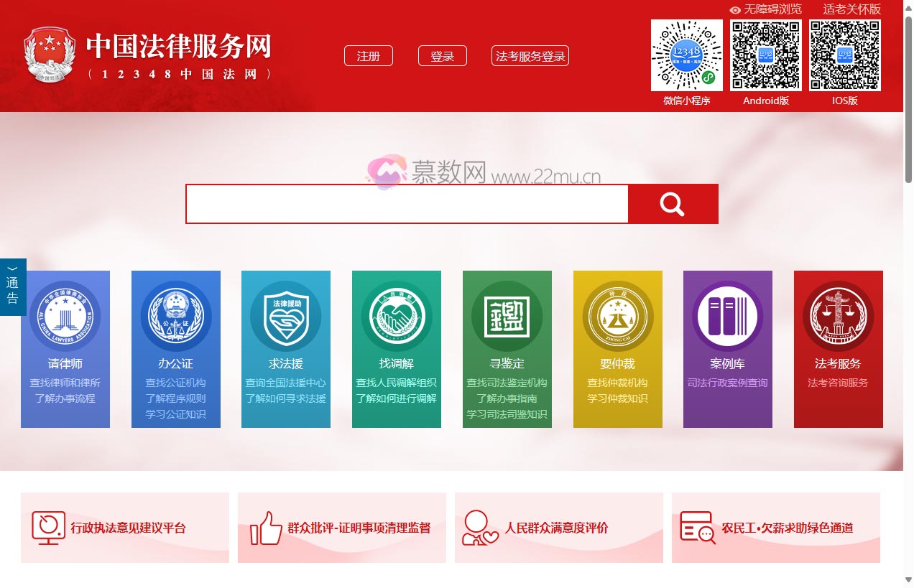The width and height of the screenshot is (914, 588).
Task: Click the 求法援 legal aid shield icon
Action: tap(286, 314)
